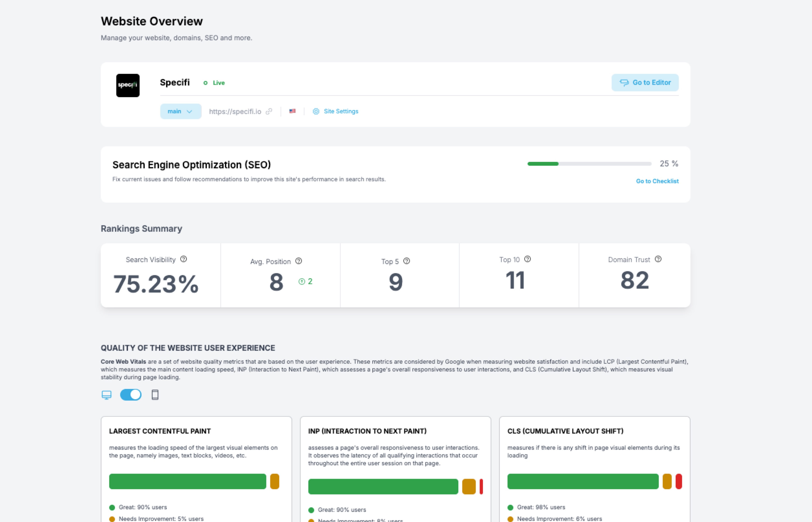Click the orange bar in CLS card
Viewport: 812px width, 522px height.
click(x=667, y=482)
